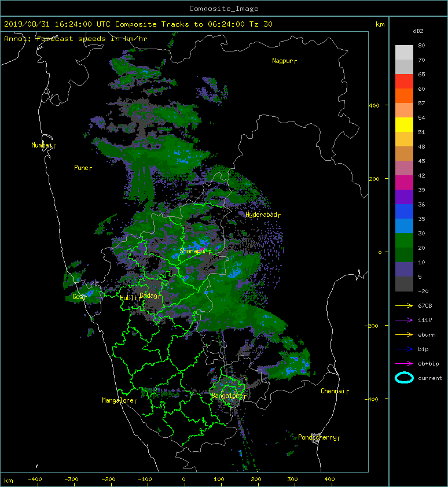Click the 100 tick on horizontal axis

pos(219,479)
